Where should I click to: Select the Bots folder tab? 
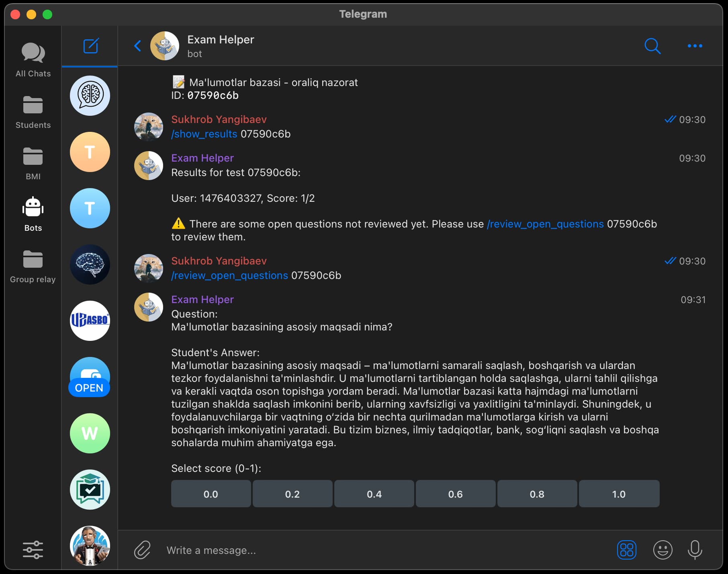point(33,215)
